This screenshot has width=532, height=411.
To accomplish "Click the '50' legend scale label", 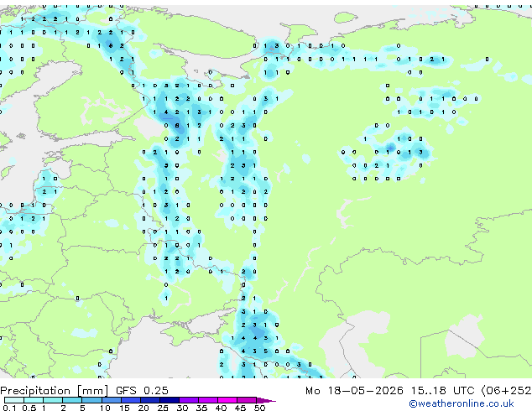I will (x=260, y=408).
